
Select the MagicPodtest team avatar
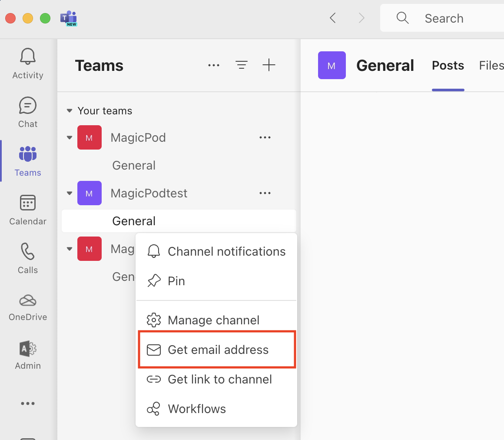(90, 193)
